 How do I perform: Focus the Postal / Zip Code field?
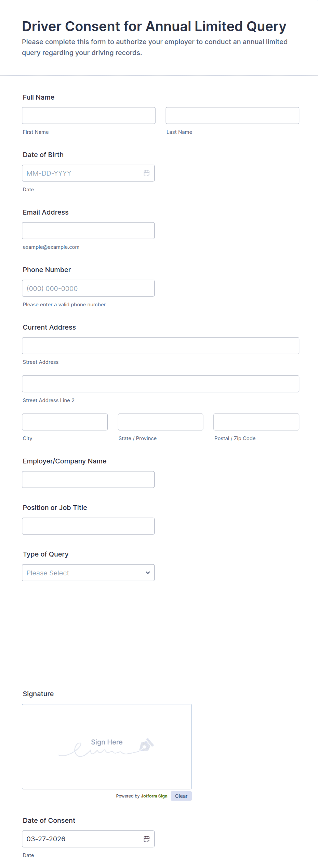click(x=256, y=422)
